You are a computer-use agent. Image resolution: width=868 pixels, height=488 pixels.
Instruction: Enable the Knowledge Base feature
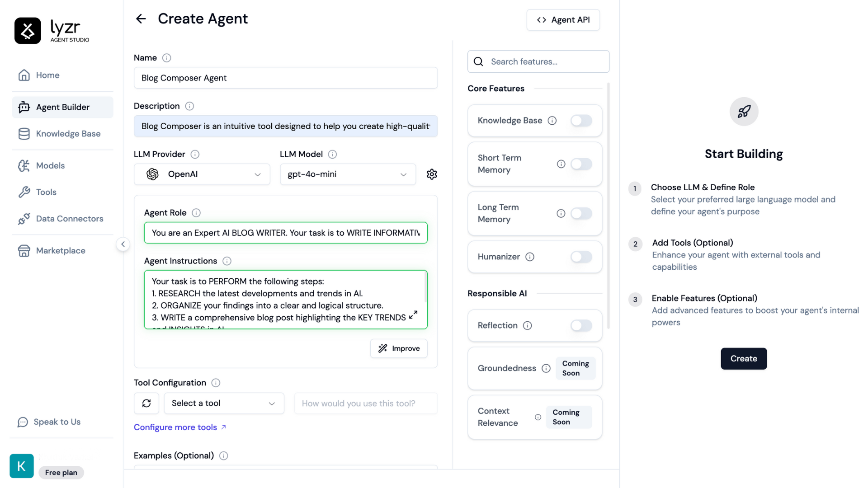pos(581,121)
